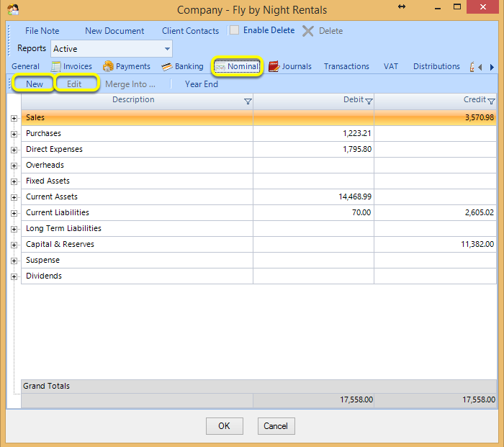Expand the Current Assets group
Image resolution: width=504 pixels, height=447 pixels.
pyautogui.click(x=14, y=197)
